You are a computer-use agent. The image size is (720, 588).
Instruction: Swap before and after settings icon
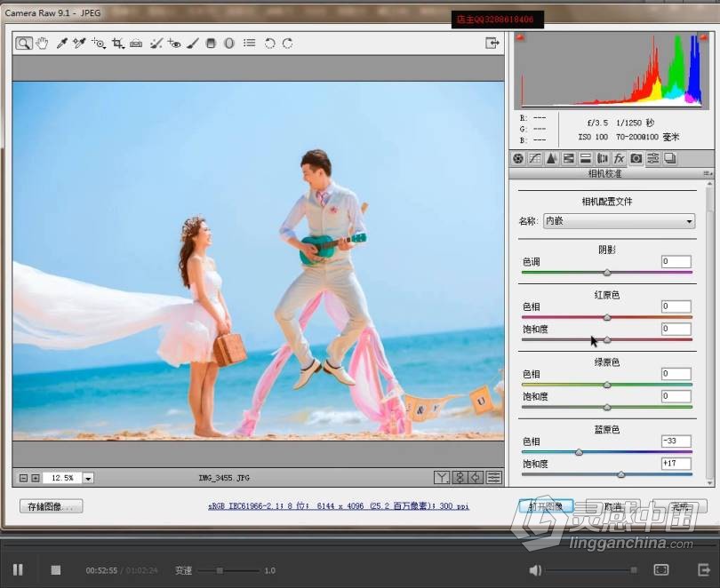coord(460,478)
